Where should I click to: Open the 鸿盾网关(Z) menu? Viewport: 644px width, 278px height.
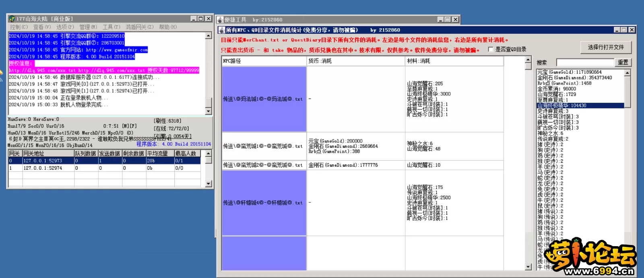pyautogui.click(x=140, y=27)
